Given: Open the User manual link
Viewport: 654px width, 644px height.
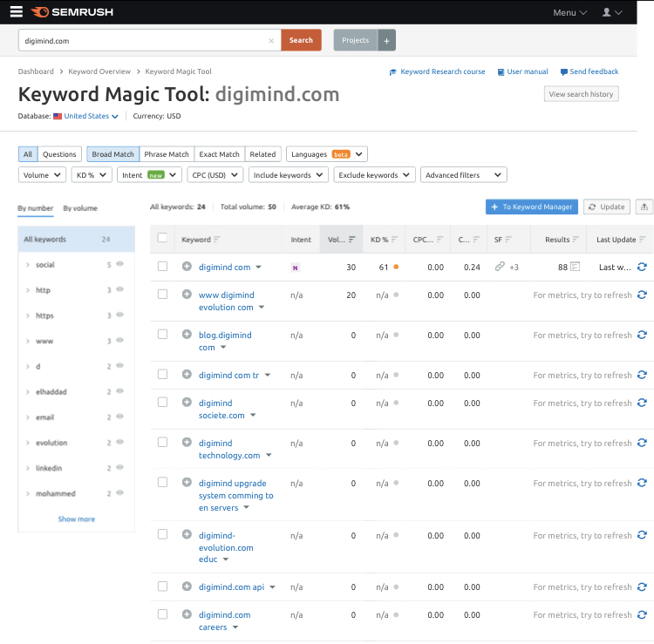Looking at the screenshot, I should point(522,71).
